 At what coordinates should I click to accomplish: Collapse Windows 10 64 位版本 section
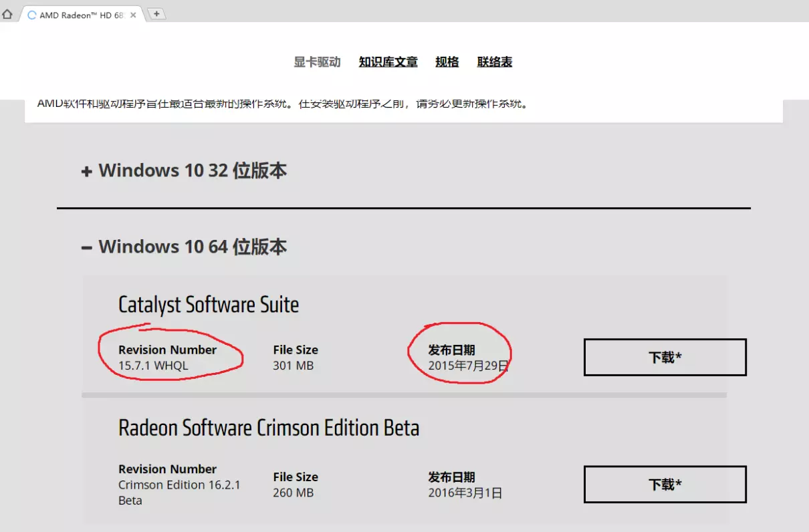184,247
